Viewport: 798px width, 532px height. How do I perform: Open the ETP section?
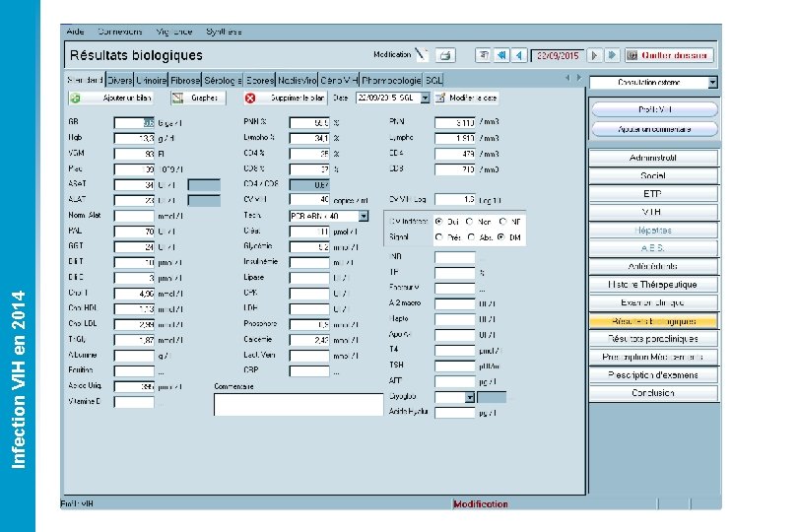pyautogui.click(x=653, y=194)
